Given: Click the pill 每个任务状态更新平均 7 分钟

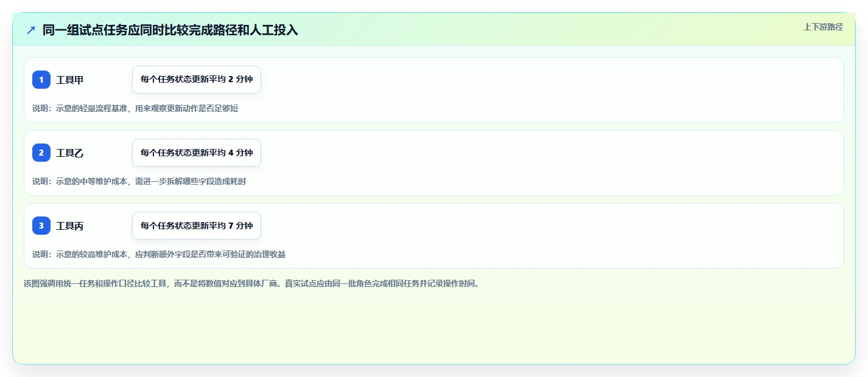Looking at the screenshot, I should [x=197, y=226].
